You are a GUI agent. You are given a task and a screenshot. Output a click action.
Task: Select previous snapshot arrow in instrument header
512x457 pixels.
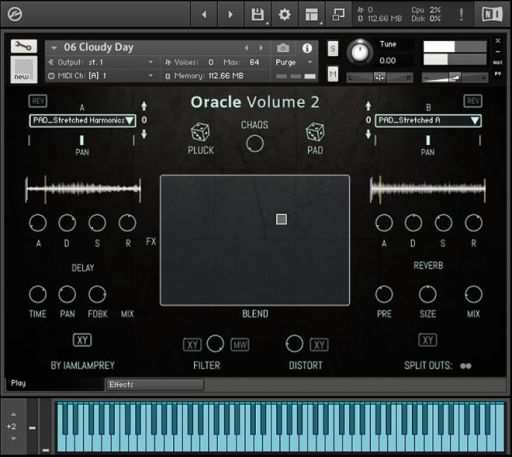click(x=246, y=48)
